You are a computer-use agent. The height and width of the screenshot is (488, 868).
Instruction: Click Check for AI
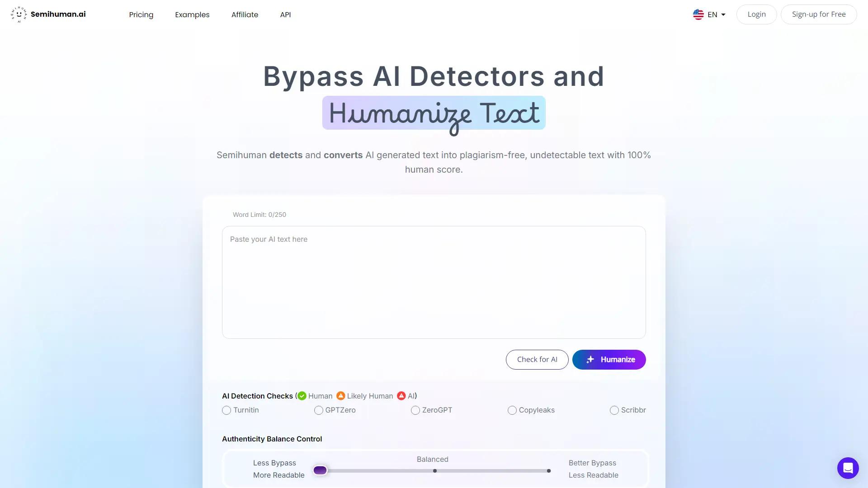coord(537,360)
